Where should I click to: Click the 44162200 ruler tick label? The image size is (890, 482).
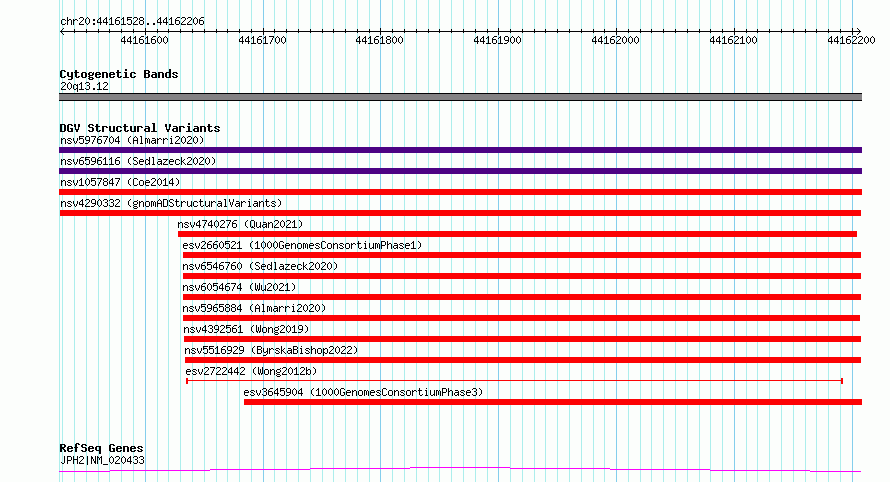851,40
